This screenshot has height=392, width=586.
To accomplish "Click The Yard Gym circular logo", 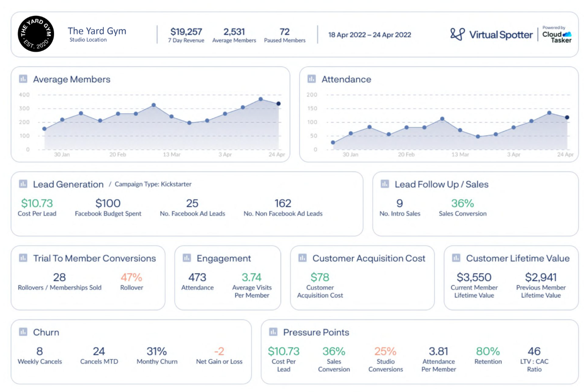I will [36, 34].
